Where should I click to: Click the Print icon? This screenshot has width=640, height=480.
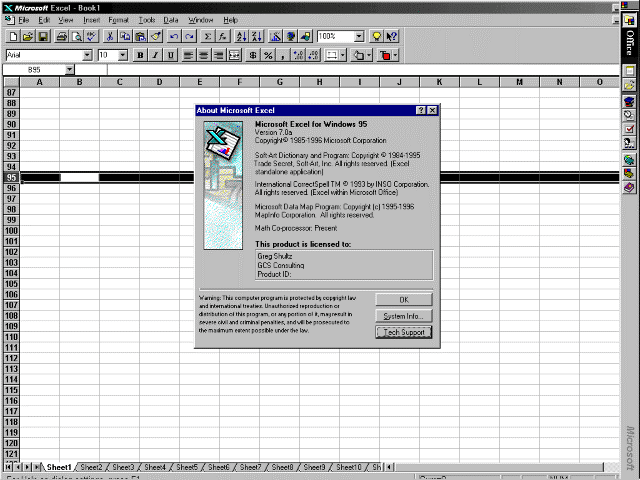click(62, 37)
